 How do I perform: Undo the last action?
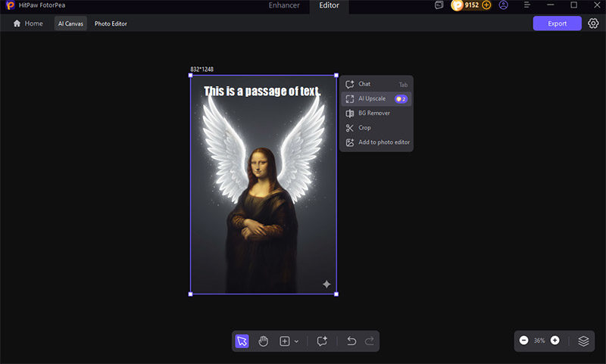351,341
